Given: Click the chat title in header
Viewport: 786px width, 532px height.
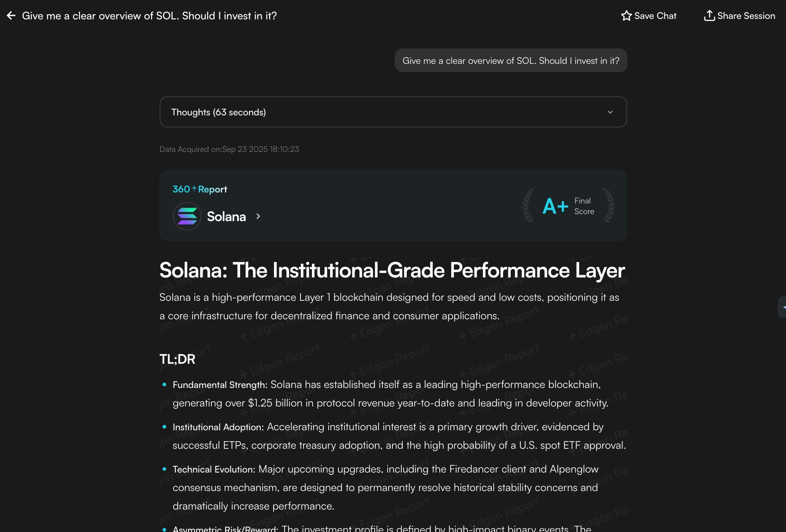Looking at the screenshot, I should [149, 16].
